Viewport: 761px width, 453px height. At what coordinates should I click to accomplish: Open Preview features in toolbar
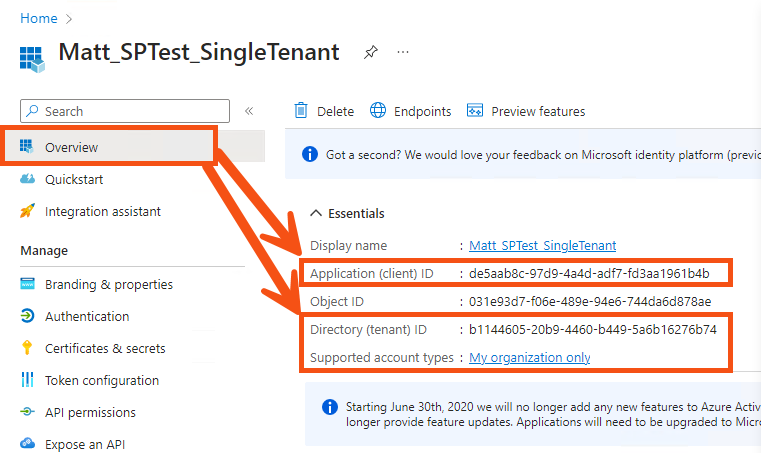[525, 111]
